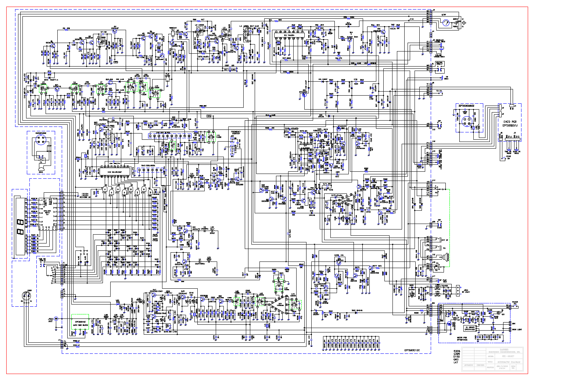Viewport: 588px width, 381px height.
Task: Click the ECHO OFF switch near J26
Action: point(439,224)
